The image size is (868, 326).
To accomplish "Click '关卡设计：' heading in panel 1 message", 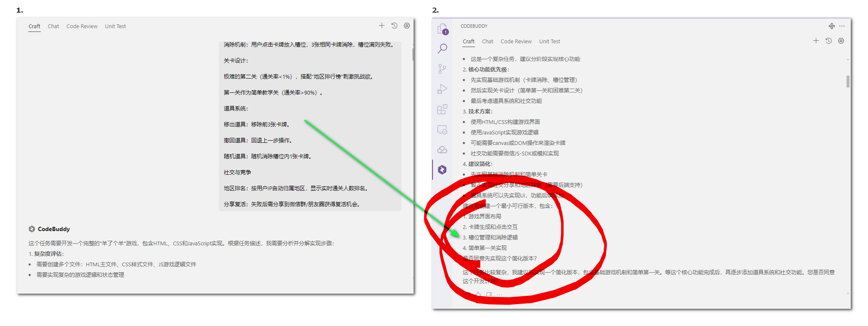I will click(x=236, y=60).
